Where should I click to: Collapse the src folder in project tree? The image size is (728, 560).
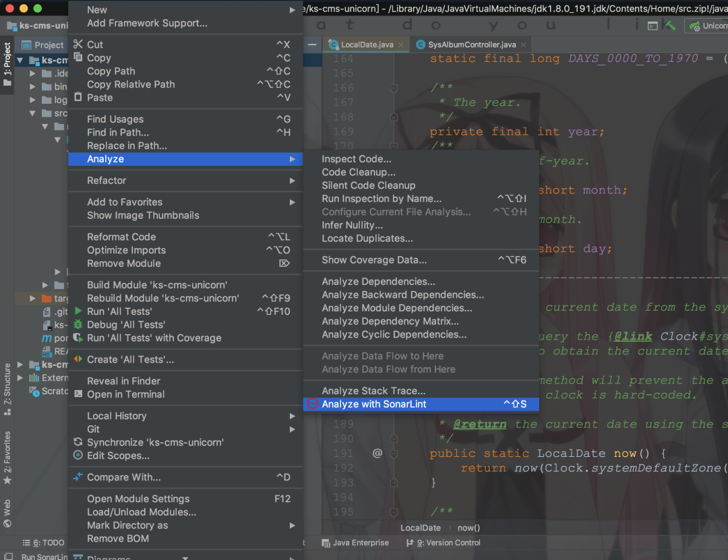(32, 113)
